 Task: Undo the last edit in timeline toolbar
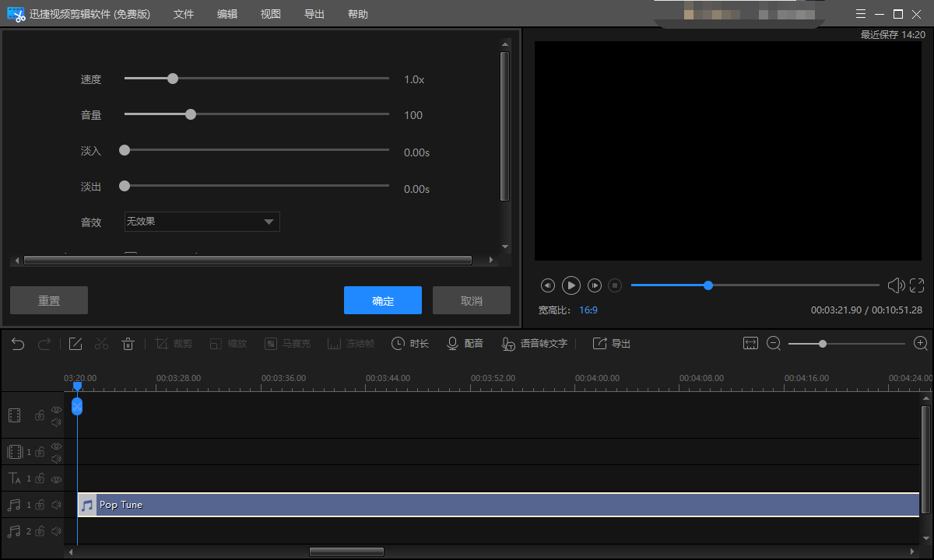pyautogui.click(x=18, y=344)
